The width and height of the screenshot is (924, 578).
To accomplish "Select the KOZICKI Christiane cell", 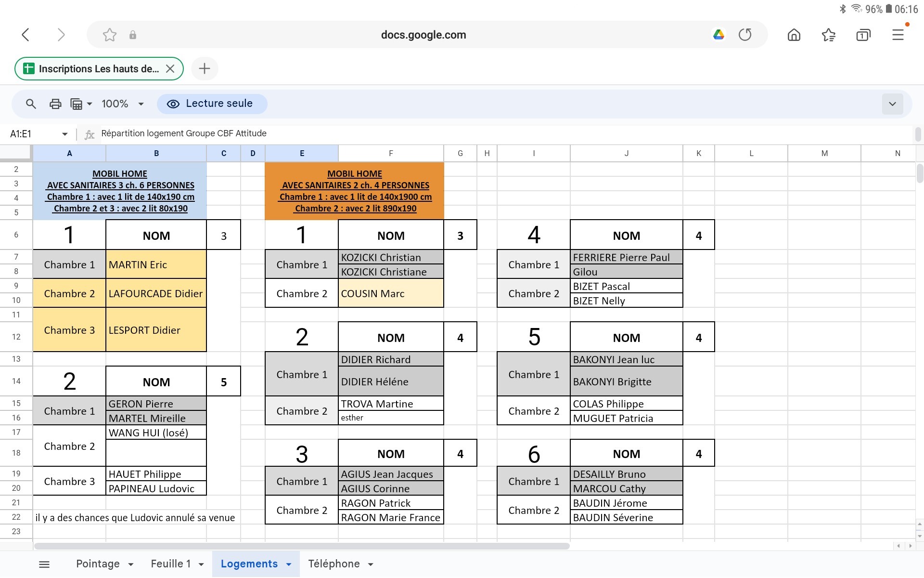I will pyautogui.click(x=391, y=271).
